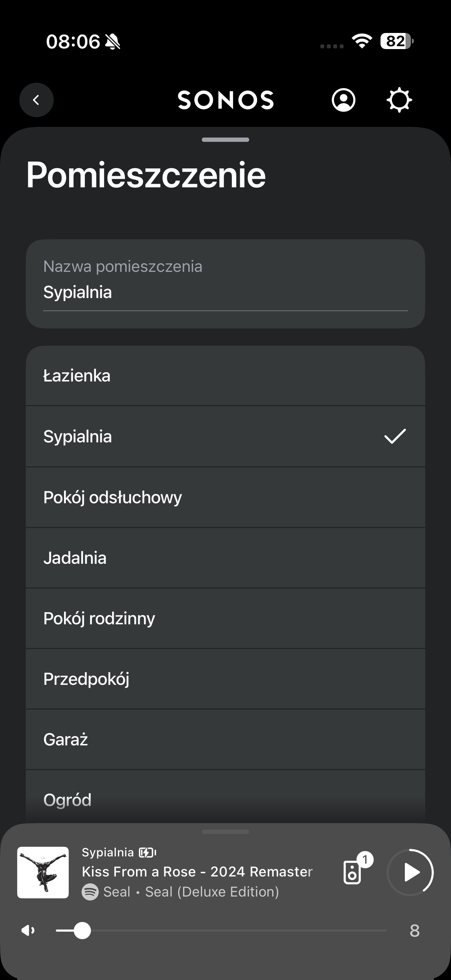Image resolution: width=451 pixels, height=980 pixels.
Task: Select Pokój rodzinny from the room list
Action: click(x=225, y=618)
